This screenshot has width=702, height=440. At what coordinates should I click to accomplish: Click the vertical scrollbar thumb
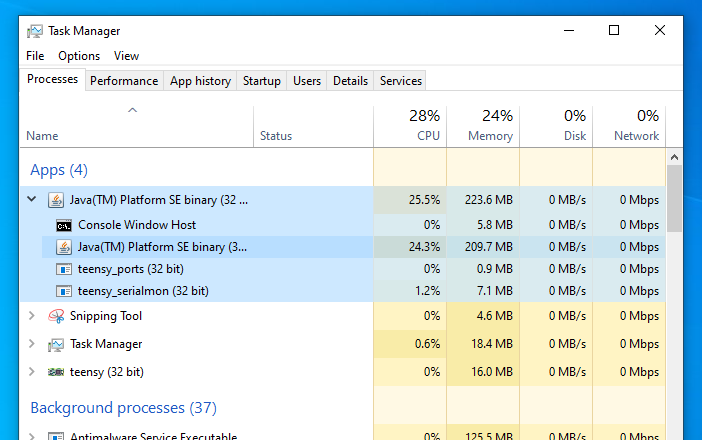coord(674,198)
